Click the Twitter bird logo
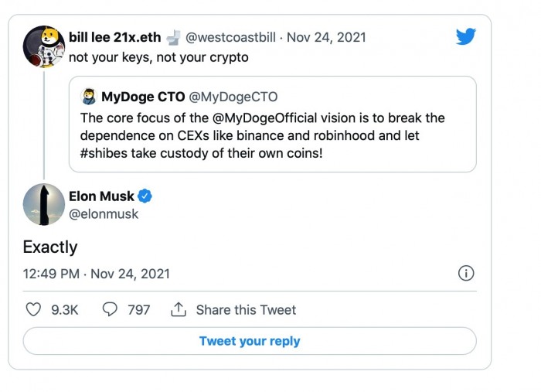Image resolution: width=541 pixels, height=392 pixels. click(x=464, y=38)
